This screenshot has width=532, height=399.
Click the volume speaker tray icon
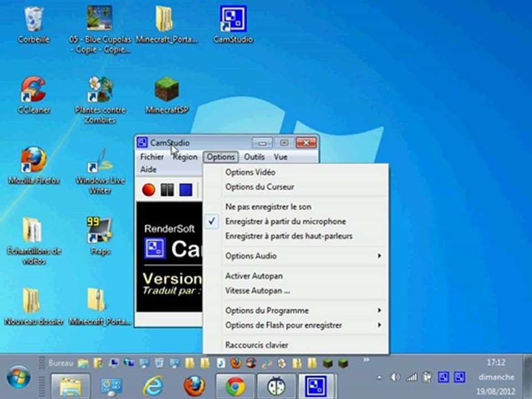[395, 377]
